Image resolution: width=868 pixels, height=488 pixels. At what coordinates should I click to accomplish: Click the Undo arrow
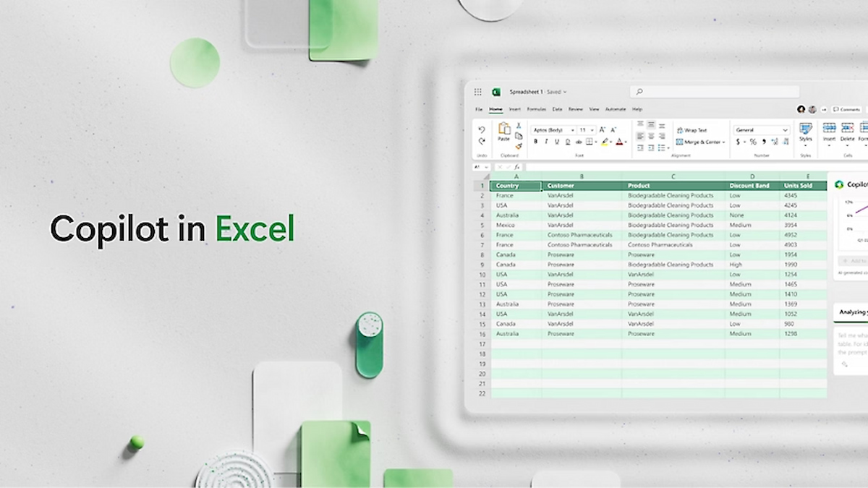pos(481,129)
